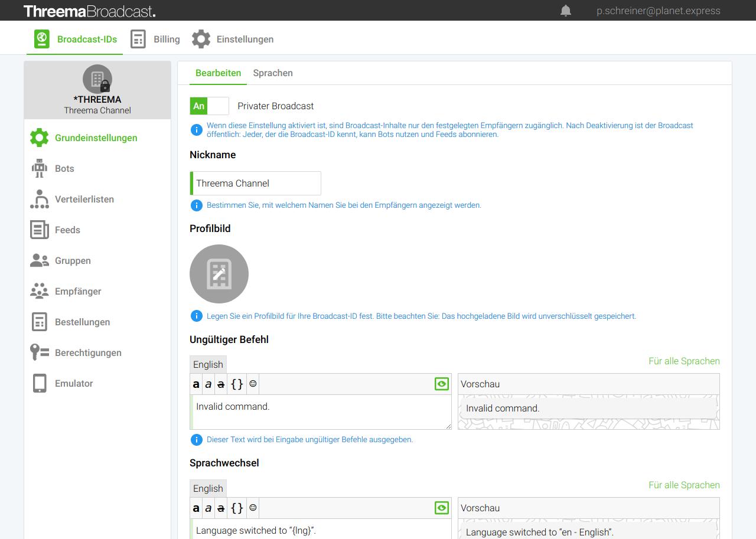Click the Einstellungen gear icon in top navigation
This screenshot has height=539, width=756.
(x=201, y=39)
